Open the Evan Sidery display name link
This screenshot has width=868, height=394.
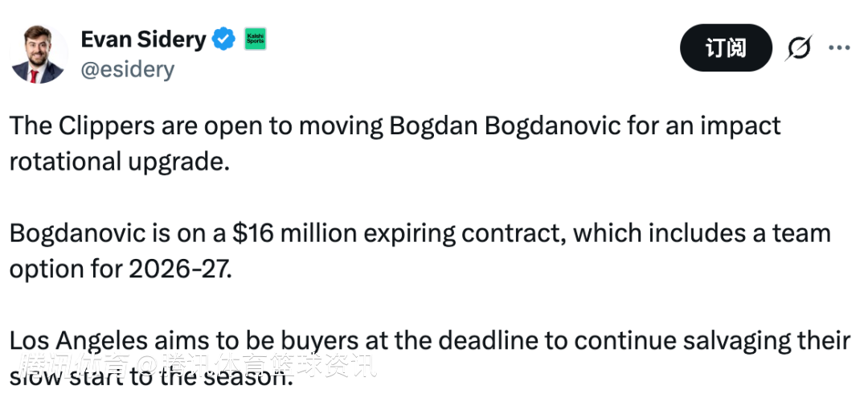coord(143,39)
